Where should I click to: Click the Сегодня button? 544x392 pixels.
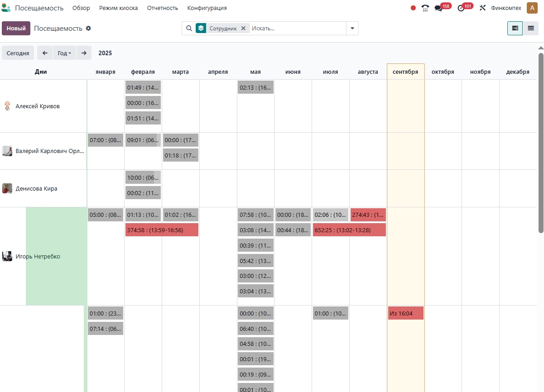(18, 53)
